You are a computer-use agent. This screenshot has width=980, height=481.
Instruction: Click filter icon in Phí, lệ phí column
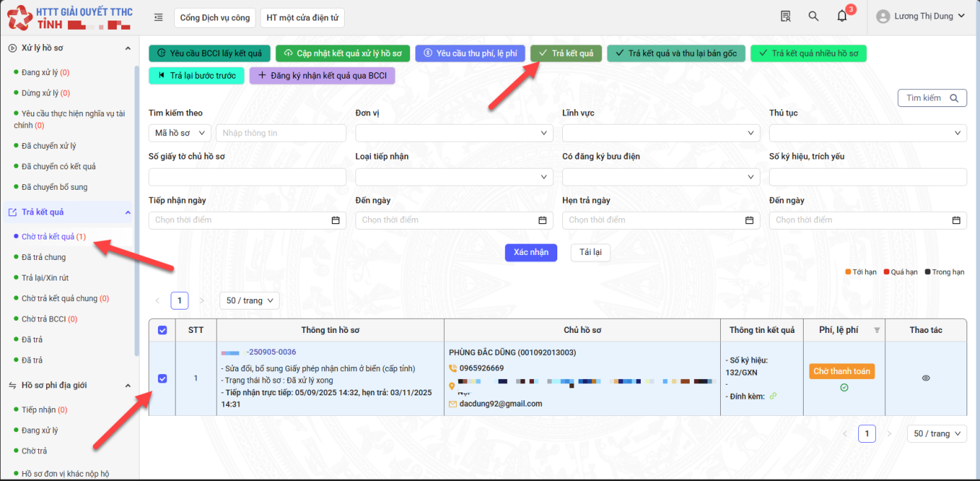(877, 330)
